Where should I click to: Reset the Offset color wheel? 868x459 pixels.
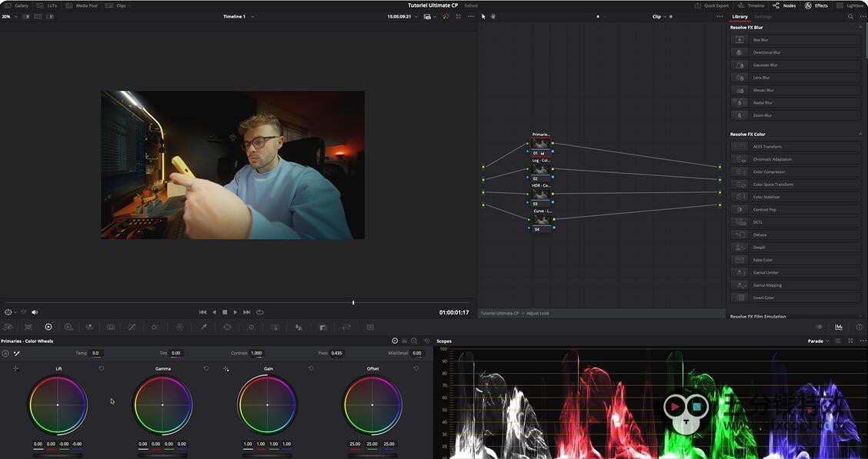(416, 368)
